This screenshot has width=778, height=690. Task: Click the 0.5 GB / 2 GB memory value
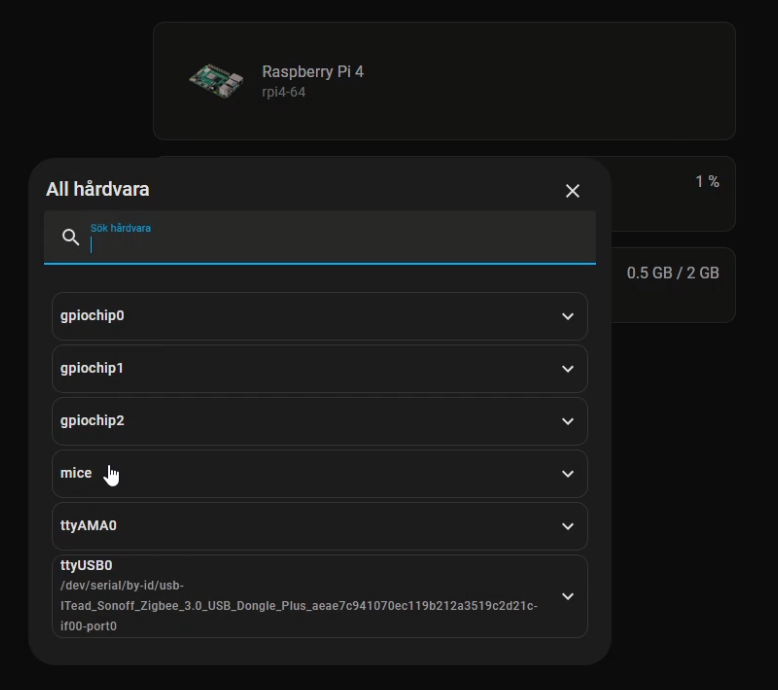tap(672, 273)
